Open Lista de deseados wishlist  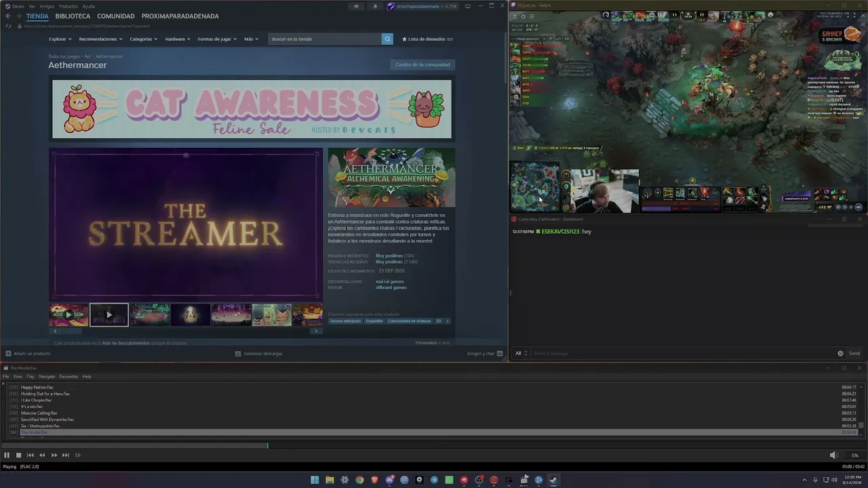428,39
